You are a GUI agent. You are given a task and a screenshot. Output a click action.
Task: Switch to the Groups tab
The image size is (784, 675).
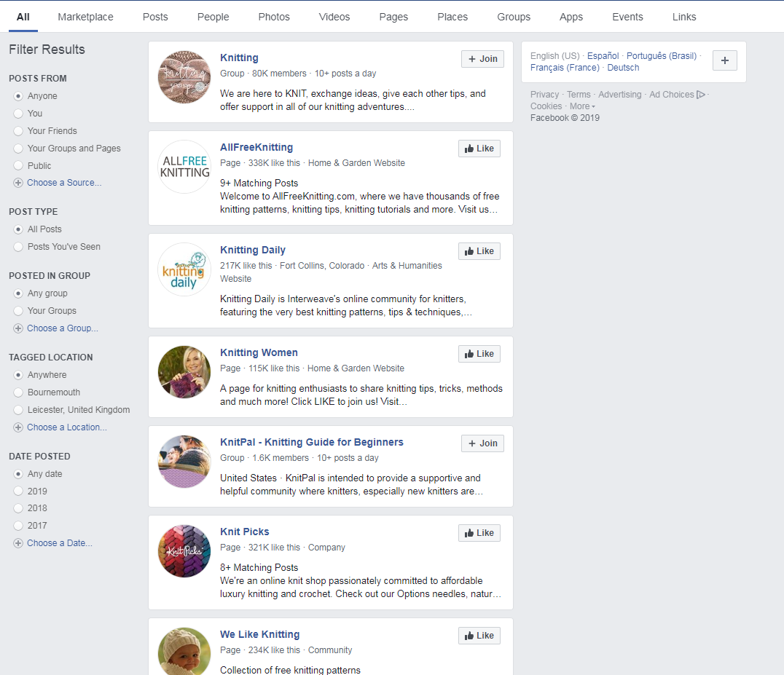pyautogui.click(x=514, y=17)
